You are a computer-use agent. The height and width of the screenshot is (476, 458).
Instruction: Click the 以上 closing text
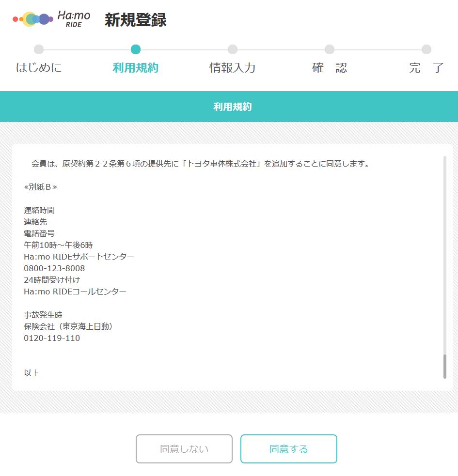[32, 373]
